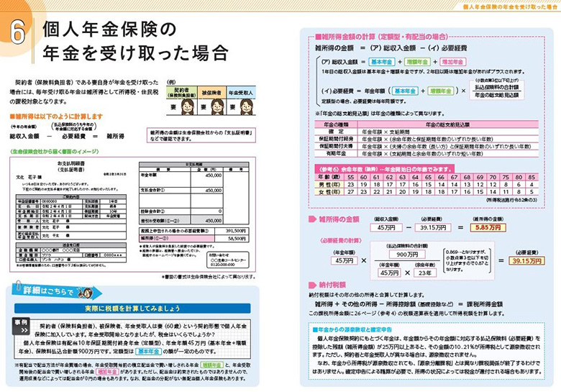The width and height of the screenshot is (561, 392).
Task: Click the 確定 row in the pension type table
Action: (x=427, y=132)
